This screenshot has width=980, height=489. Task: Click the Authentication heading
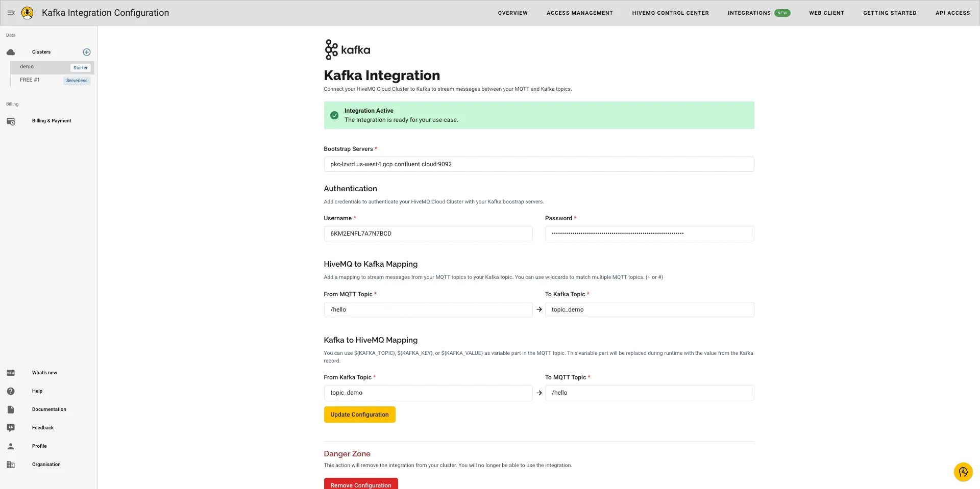350,189
